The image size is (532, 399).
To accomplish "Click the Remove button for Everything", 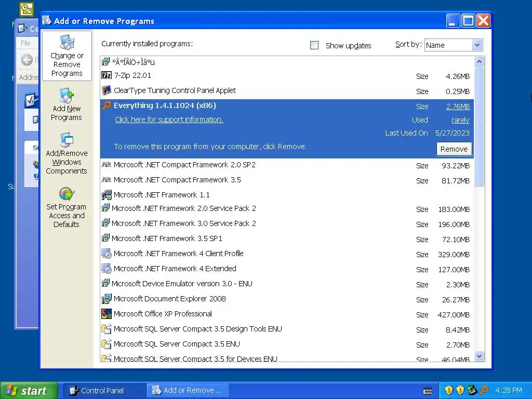I will [x=454, y=149].
